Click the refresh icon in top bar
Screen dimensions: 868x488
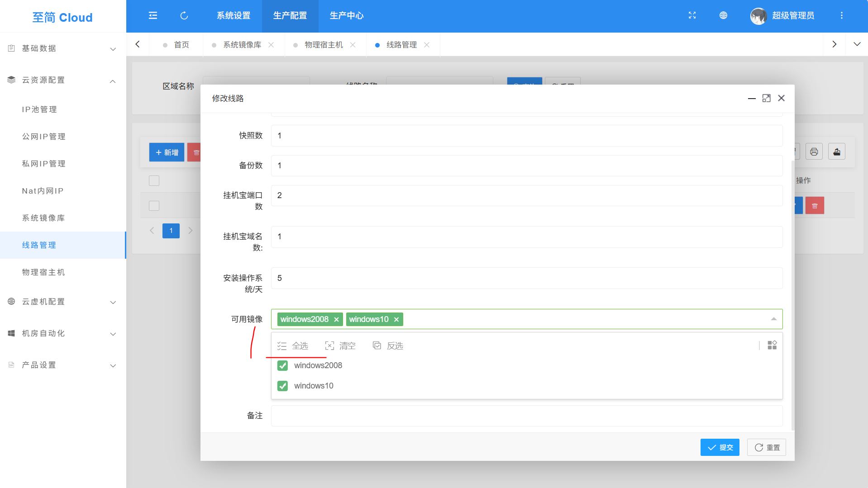[x=184, y=16]
